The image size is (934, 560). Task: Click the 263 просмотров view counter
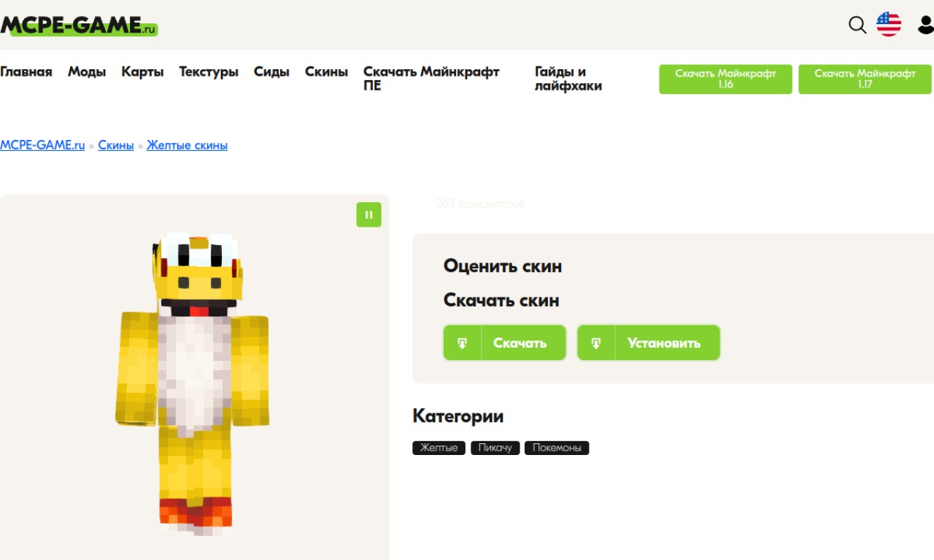point(480,203)
